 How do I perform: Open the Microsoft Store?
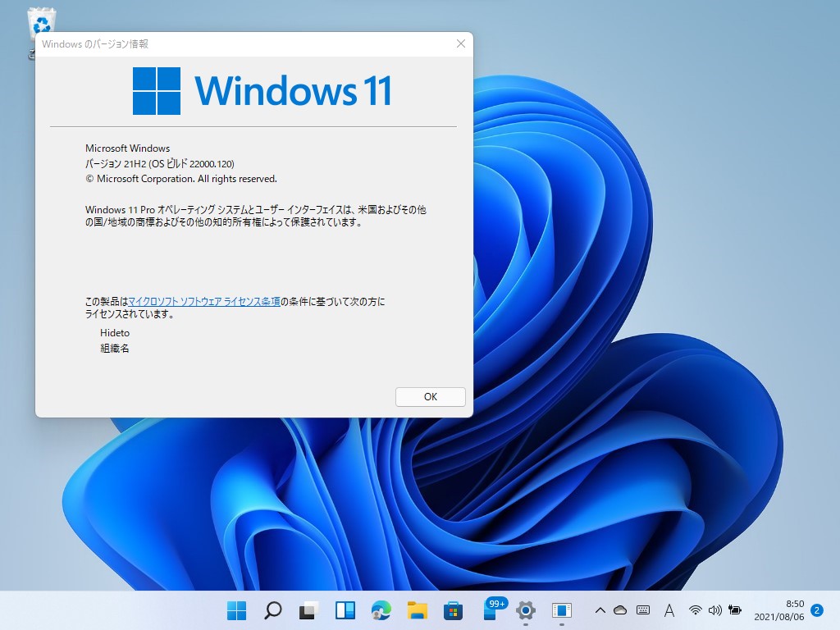pos(452,611)
